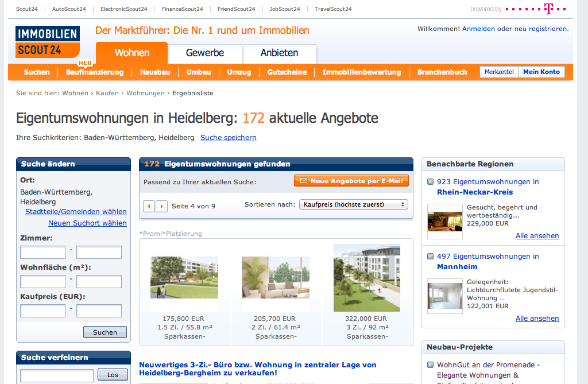The height and width of the screenshot is (384, 588).
Task: Click the Suche speichern link
Action: 229,138
